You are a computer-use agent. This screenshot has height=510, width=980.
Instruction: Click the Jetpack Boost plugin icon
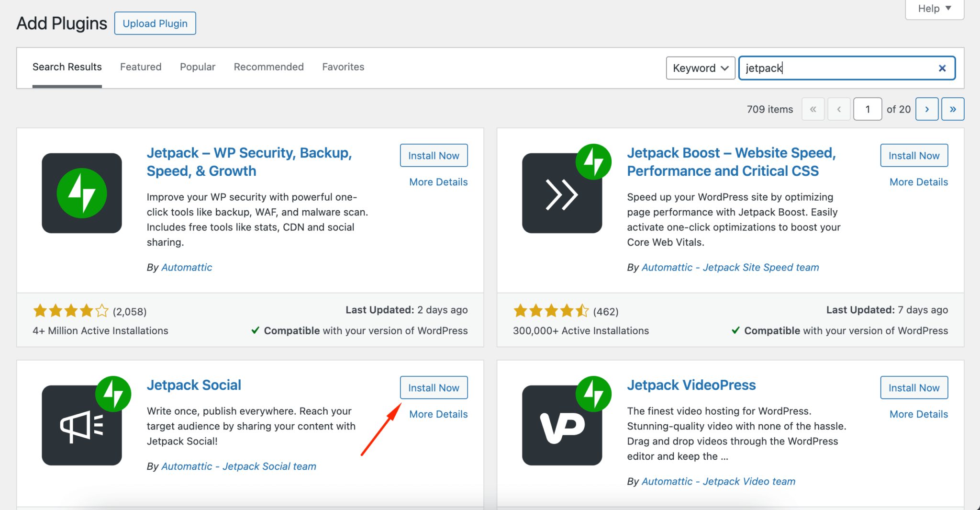tap(562, 193)
